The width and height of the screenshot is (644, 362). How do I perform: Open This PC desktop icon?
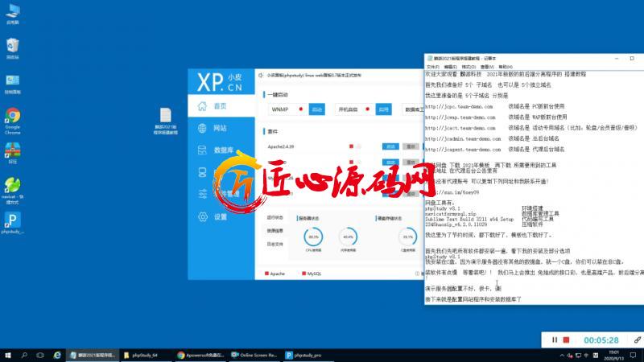(12, 14)
